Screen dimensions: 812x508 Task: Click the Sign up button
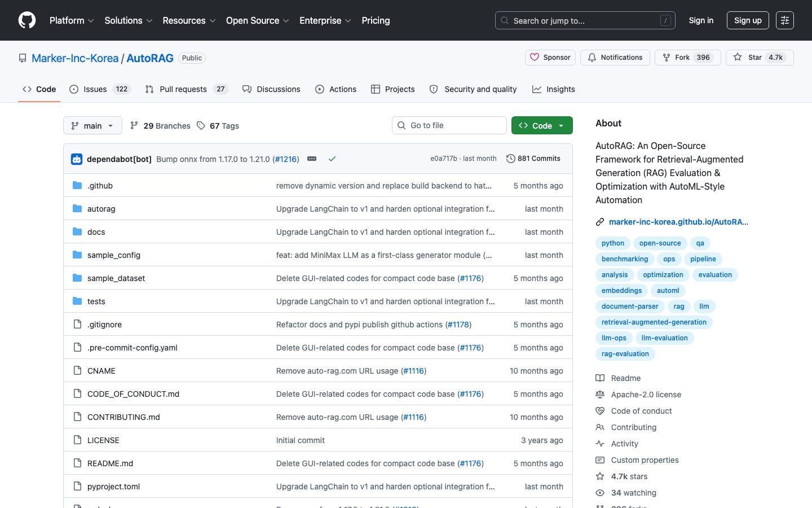(x=747, y=20)
